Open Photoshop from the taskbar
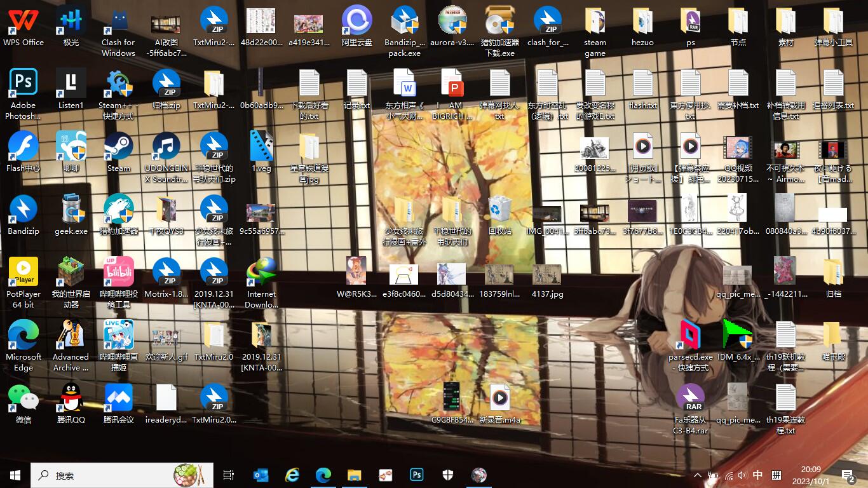 coord(417,475)
